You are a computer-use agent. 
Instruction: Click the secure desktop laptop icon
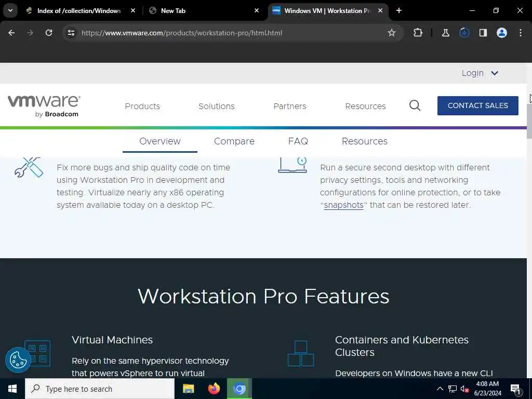pos(292,165)
